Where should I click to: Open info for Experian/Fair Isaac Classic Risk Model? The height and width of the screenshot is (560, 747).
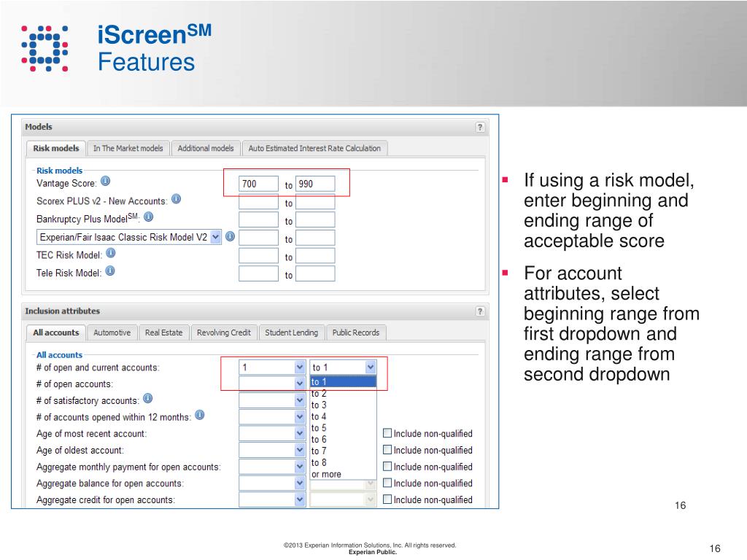click(230, 236)
